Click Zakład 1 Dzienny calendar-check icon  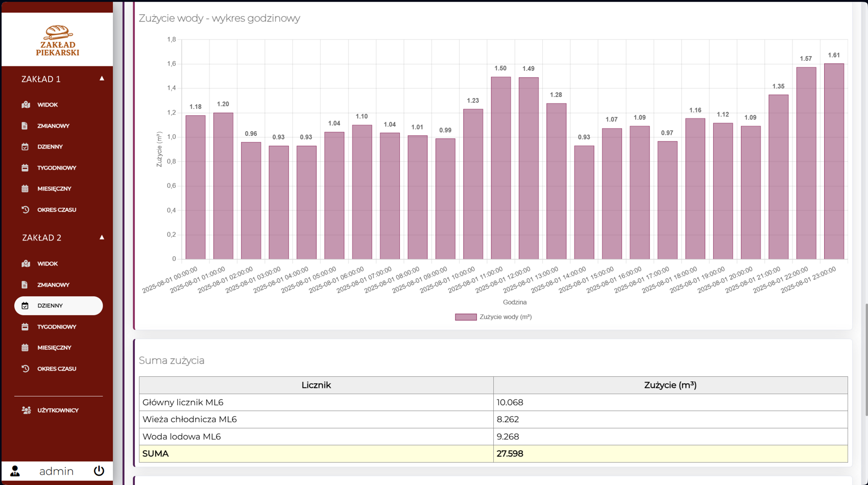(x=25, y=147)
